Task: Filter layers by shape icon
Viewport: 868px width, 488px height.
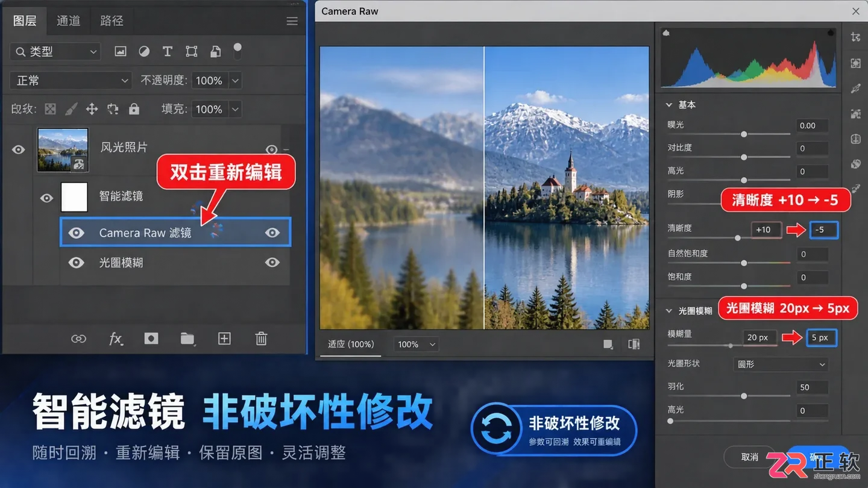Action: pos(192,52)
